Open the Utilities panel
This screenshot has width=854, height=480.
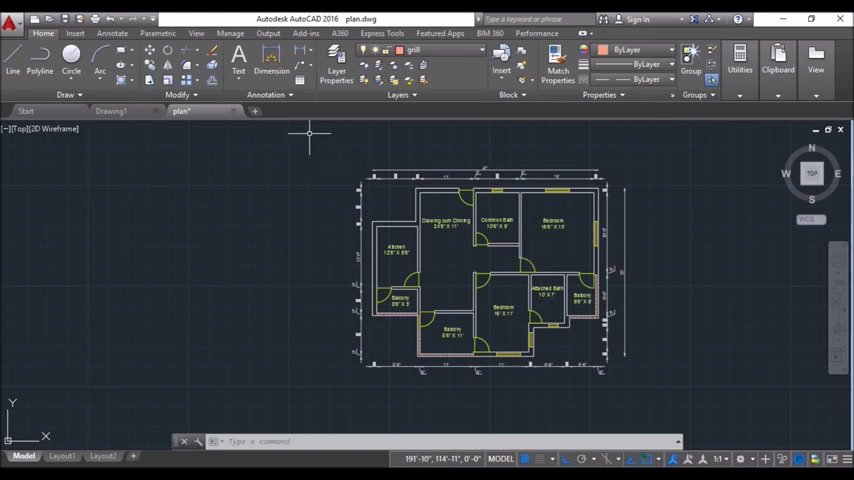740,59
